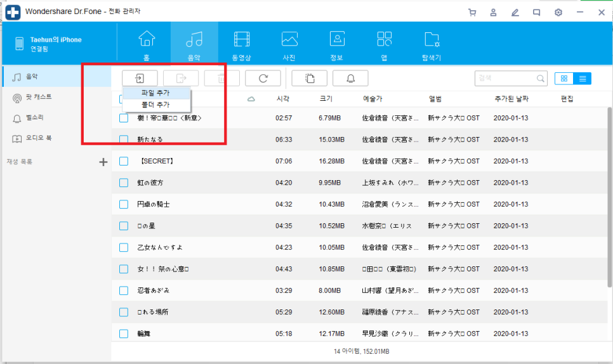Open the user account icon
The height and width of the screenshot is (364, 613).
pyautogui.click(x=493, y=13)
